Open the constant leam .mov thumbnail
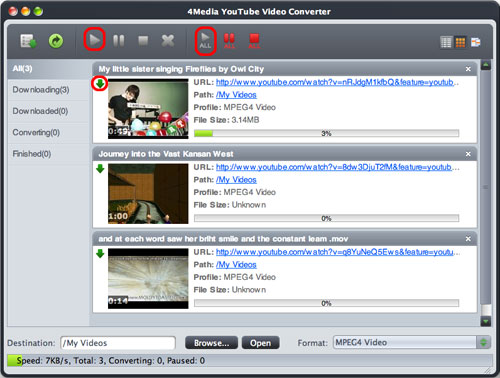Image resolution: width=500 pixels, height=378 pixels. (x=148, y=279)
